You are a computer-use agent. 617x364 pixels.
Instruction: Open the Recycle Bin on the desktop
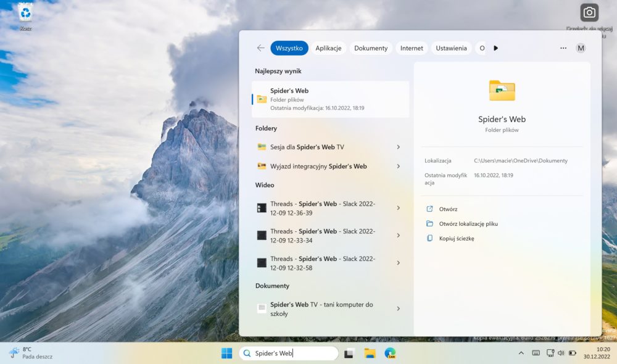(x=25, y=16)
